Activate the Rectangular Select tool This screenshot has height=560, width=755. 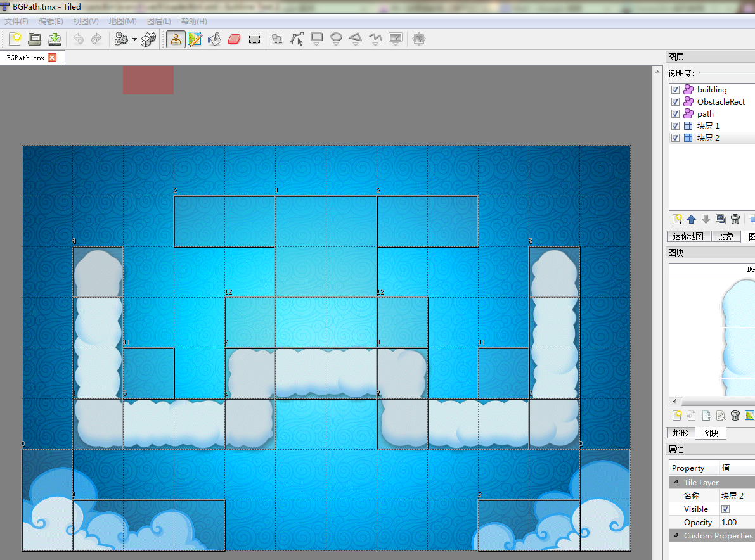pos(254,39)
